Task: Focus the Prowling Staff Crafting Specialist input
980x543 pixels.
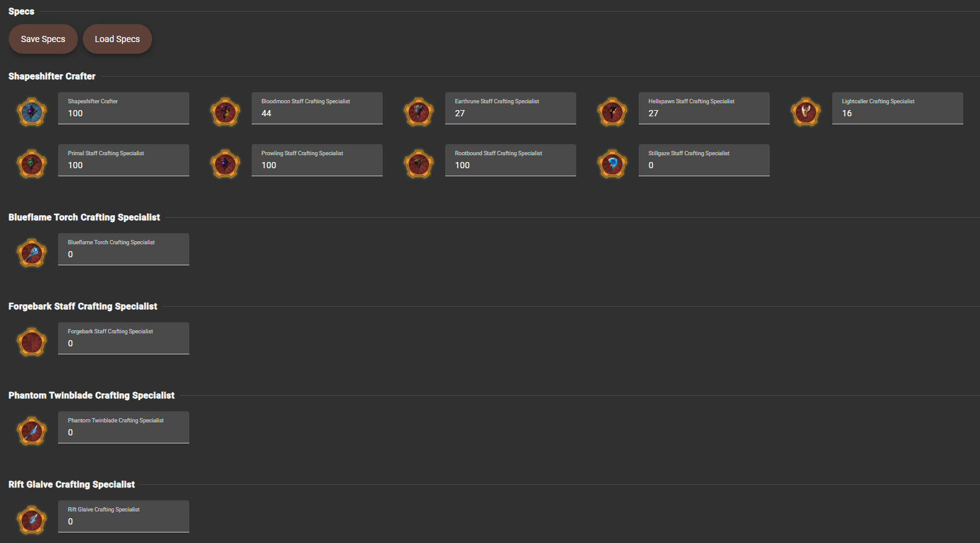Action: click(317, 165)
